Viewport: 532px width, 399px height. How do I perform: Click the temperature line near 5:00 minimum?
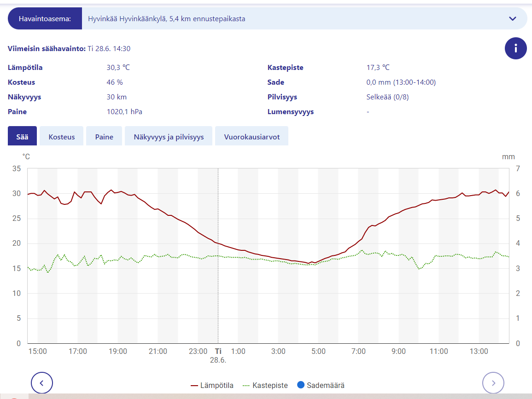[309, 263]
